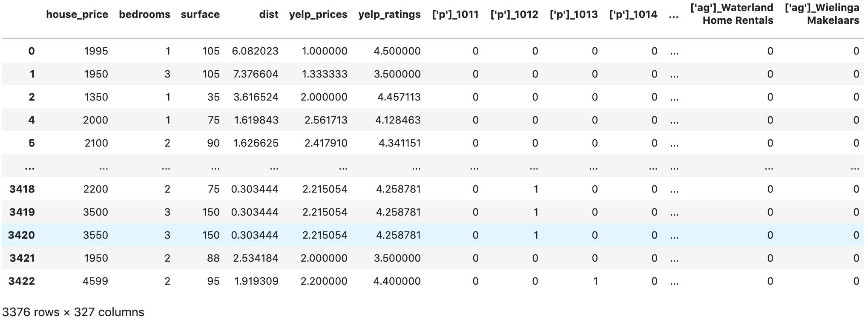This screenshot has width=868, height=323.
Task: Click row index 3421
Action: (22, 258)
